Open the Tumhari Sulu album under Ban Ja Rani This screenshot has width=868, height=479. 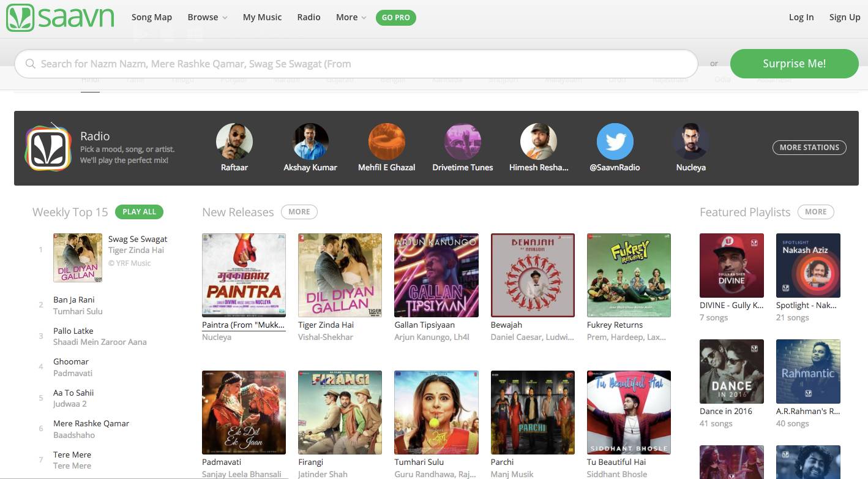[78, 311]
